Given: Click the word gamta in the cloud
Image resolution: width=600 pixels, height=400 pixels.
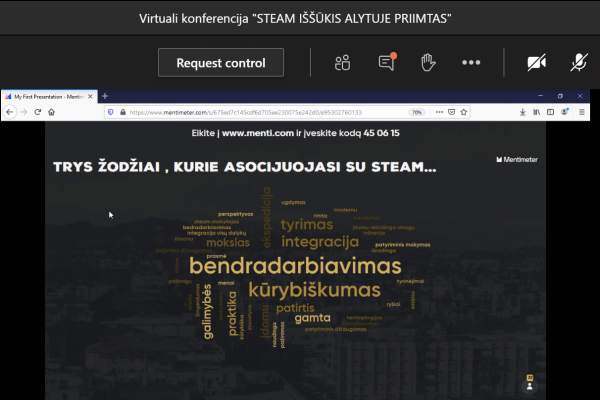Looking at the screenshot, I should click(312, 318).
